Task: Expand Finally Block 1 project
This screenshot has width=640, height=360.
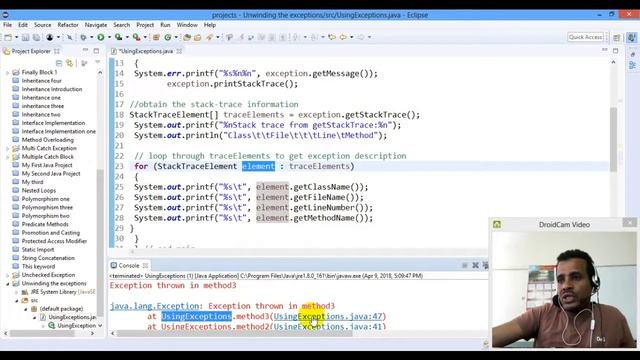Action: coord(7,72)
